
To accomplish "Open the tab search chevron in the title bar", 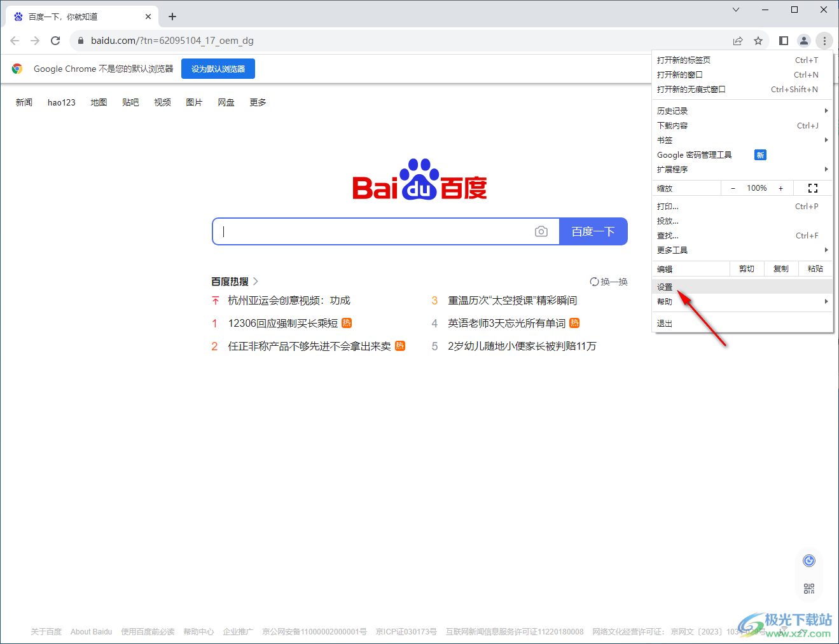I will (736, 10).
